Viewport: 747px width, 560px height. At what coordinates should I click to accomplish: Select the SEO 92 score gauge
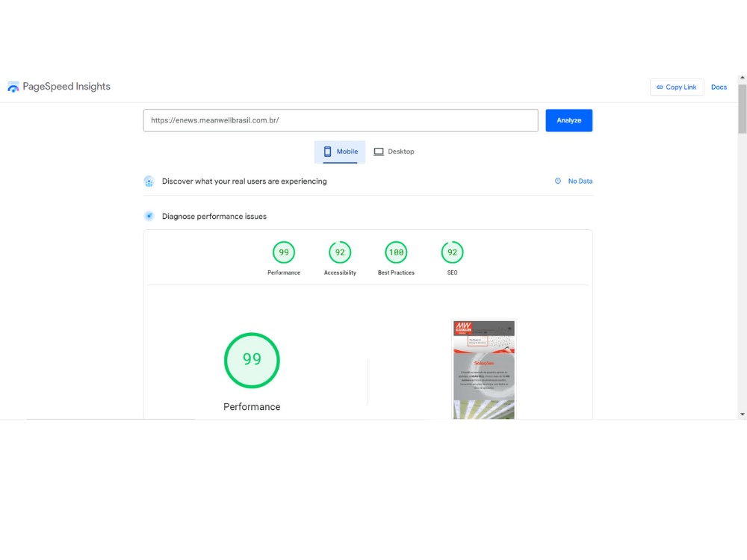[x=452, y=252]
